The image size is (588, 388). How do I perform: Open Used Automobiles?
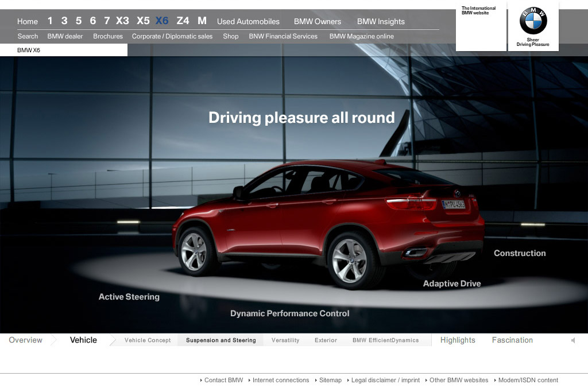248,21
